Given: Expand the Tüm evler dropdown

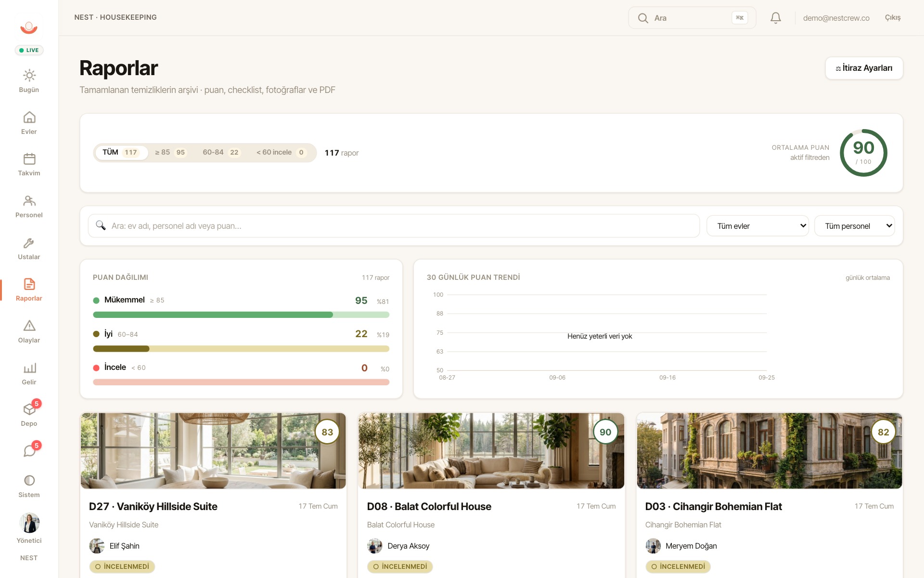Looking at the screenshot, I should coord(757,226).
